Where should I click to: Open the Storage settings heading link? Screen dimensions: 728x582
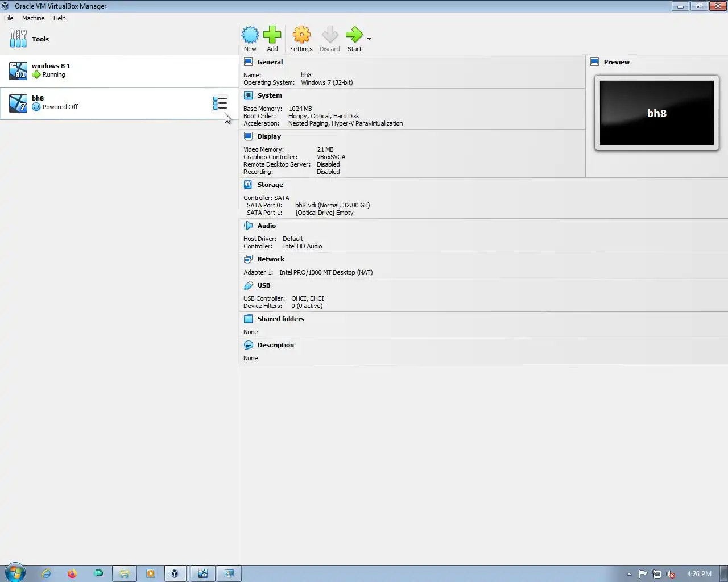pyautogui.click(x=270, y=185)
